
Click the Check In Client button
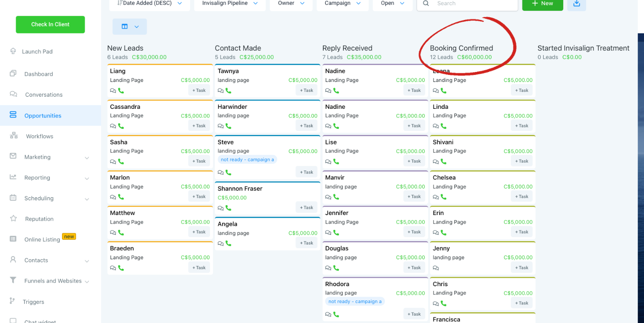50,24
